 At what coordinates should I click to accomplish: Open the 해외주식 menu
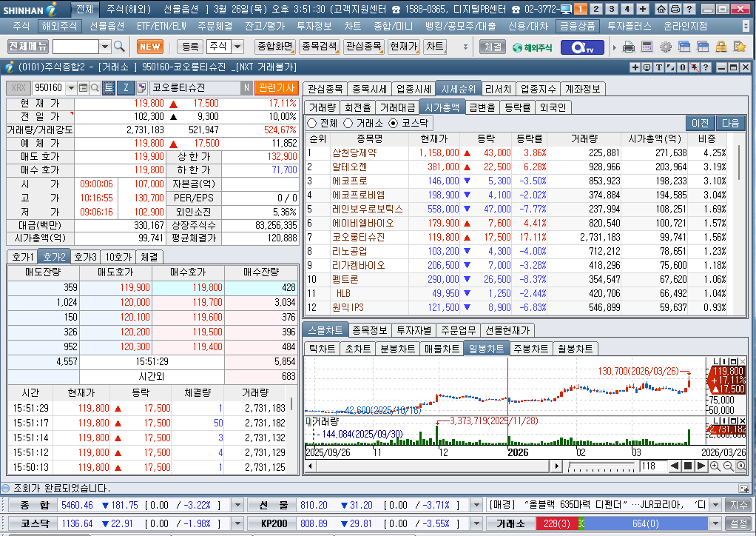click(x=59, y=27)
